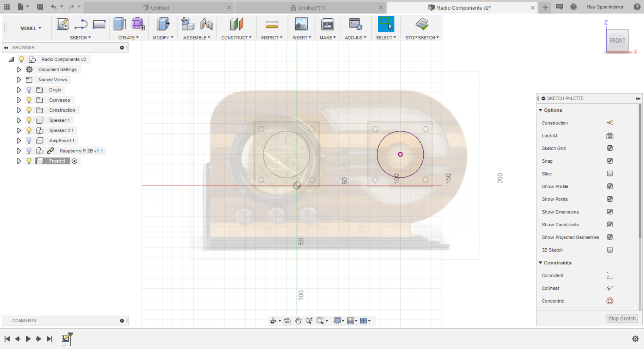Collapse the Constraints section in Sketch Palette

pyautogui.click(x=541, y=263)
